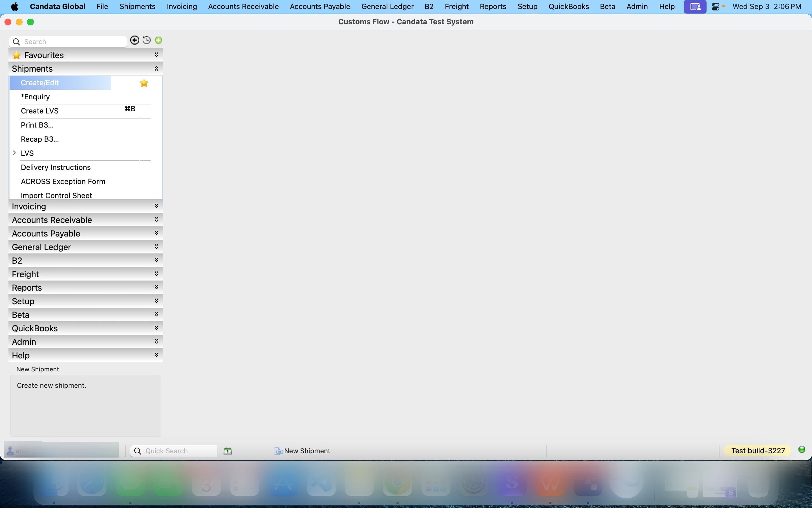This screenshot has width=812, height=508.
Task: Focus the Quick Search field
Action: pyautogui.click(x=174, y=451)
